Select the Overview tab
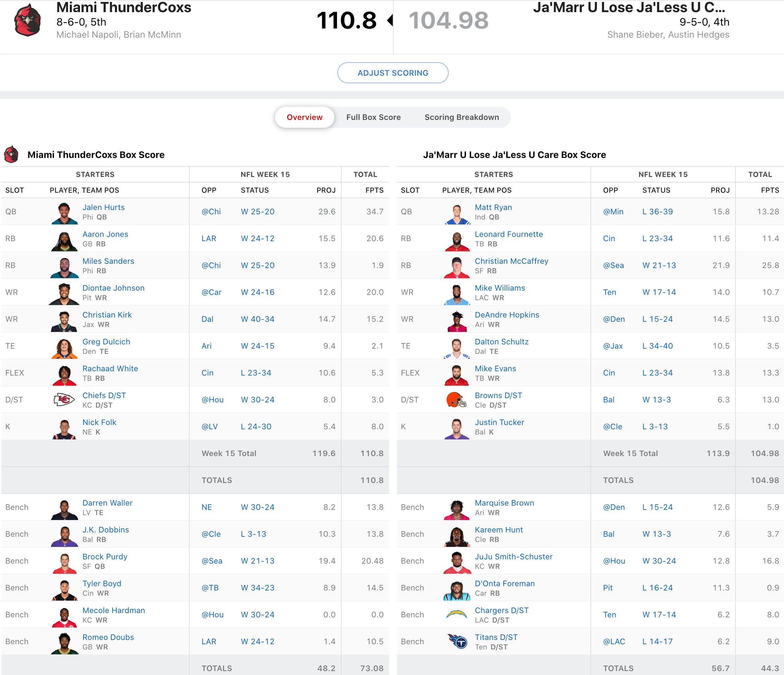 304,117
